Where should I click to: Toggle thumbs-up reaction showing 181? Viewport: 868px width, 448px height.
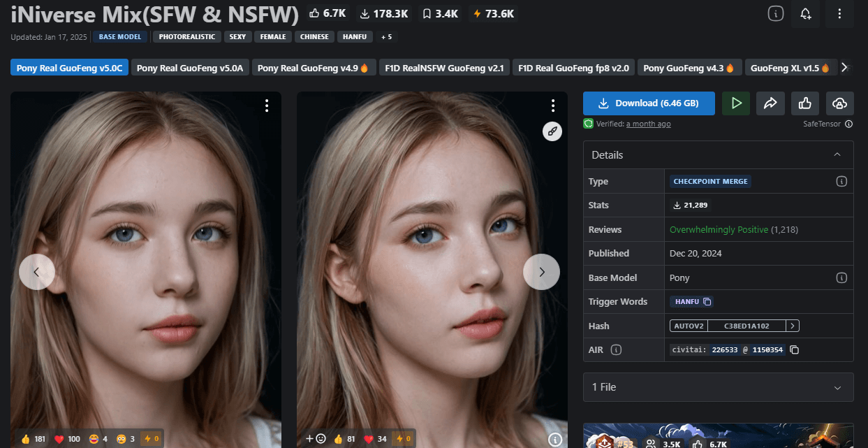coord(33,439)
